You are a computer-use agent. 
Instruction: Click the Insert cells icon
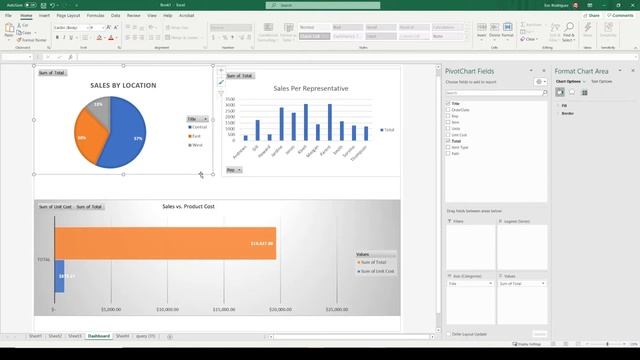[x=482, y=28]
